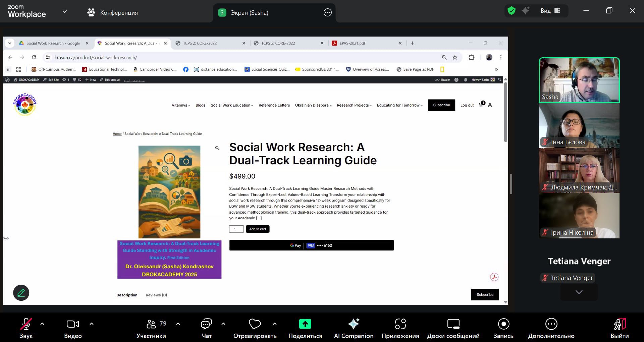Show more participants with the down chevron

579,292
